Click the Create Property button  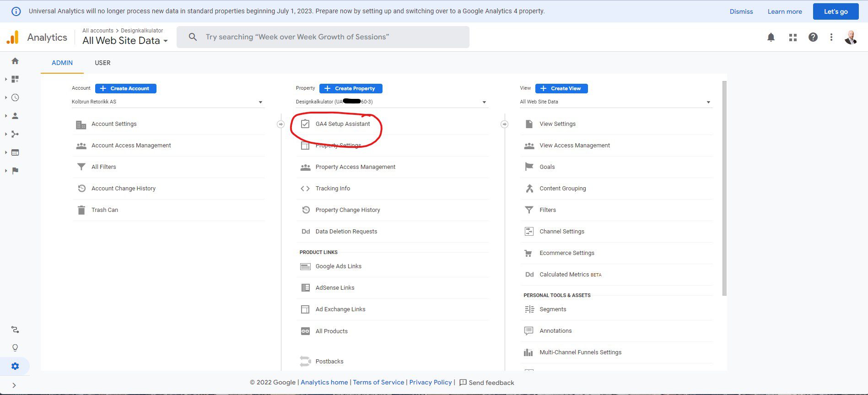pyautogui.click(x=351, y=88)
